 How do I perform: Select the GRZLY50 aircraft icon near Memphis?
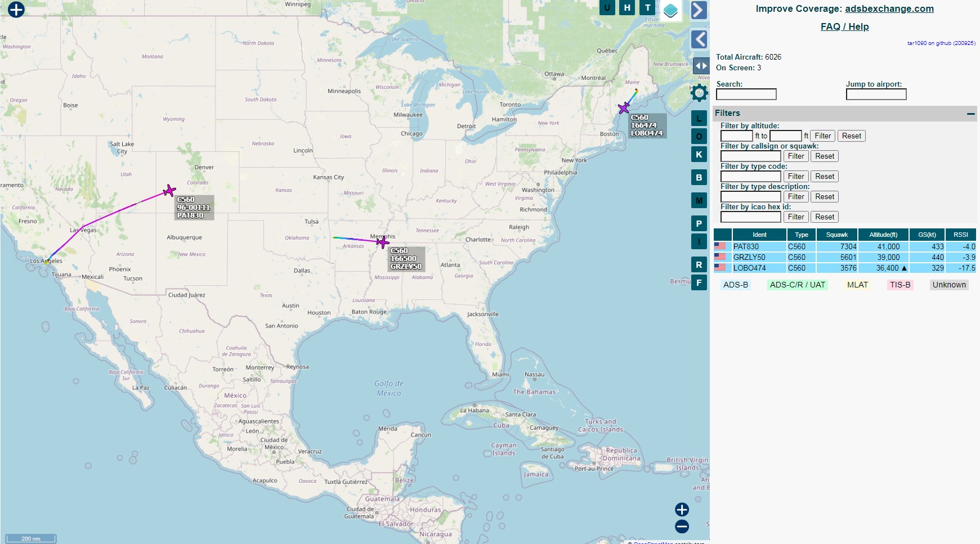[382, 242]
